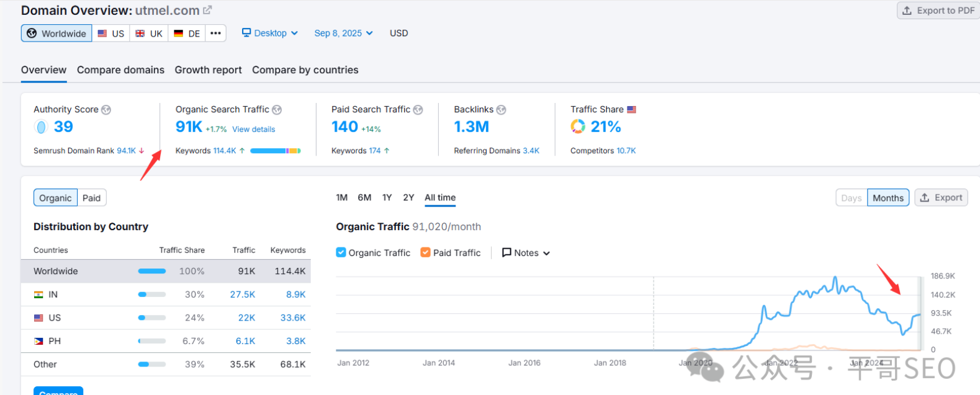Select the UK database

coord(149,33)
